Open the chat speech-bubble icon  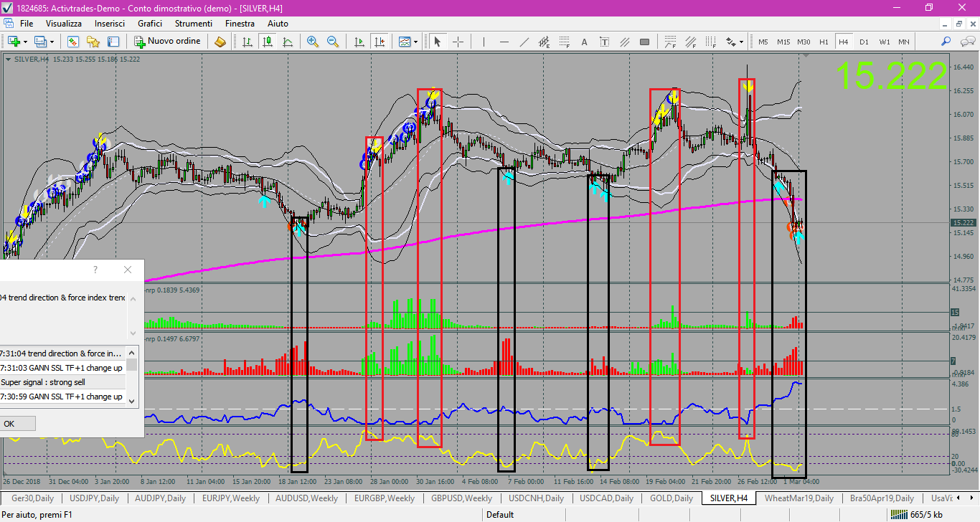coord(966,42)
